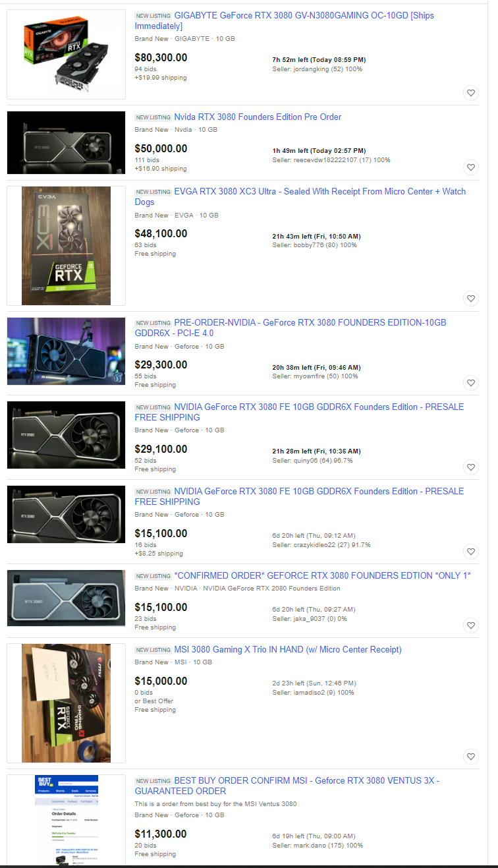This screenshot has width=498, height=868.
Task: Click the Best Buy order details thumbnail
Action: [66, 820]
